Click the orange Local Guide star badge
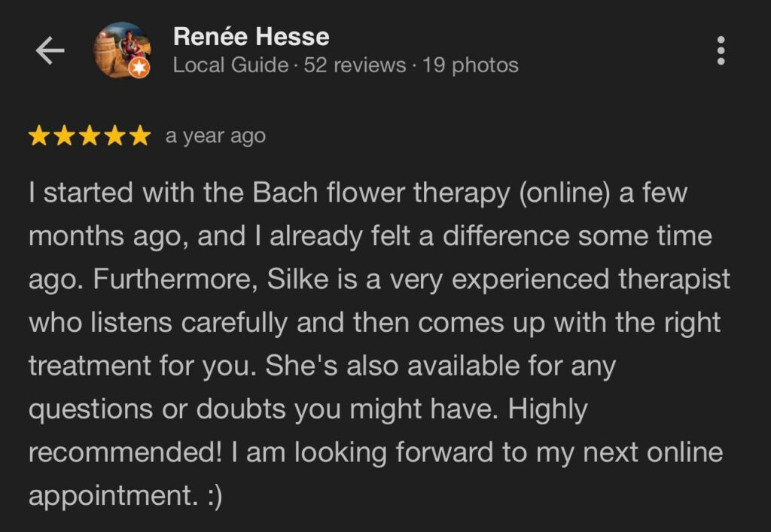 pyautogui.click(x=140, y=69)
